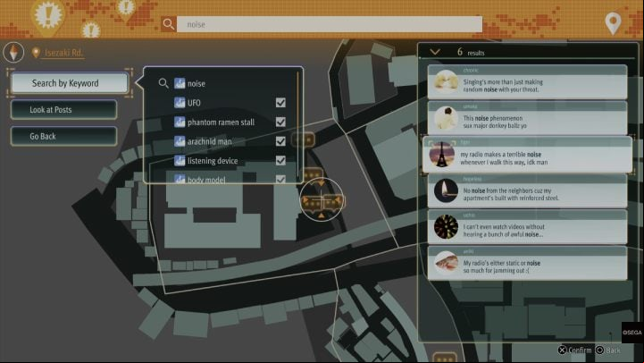Click the right speech bubble inside the cursor circle

tap(333, 202)
